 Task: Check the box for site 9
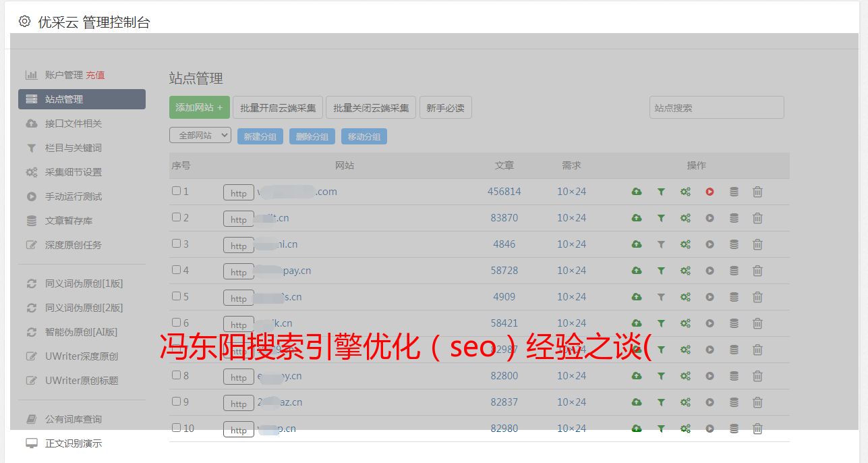pos(176,402)
